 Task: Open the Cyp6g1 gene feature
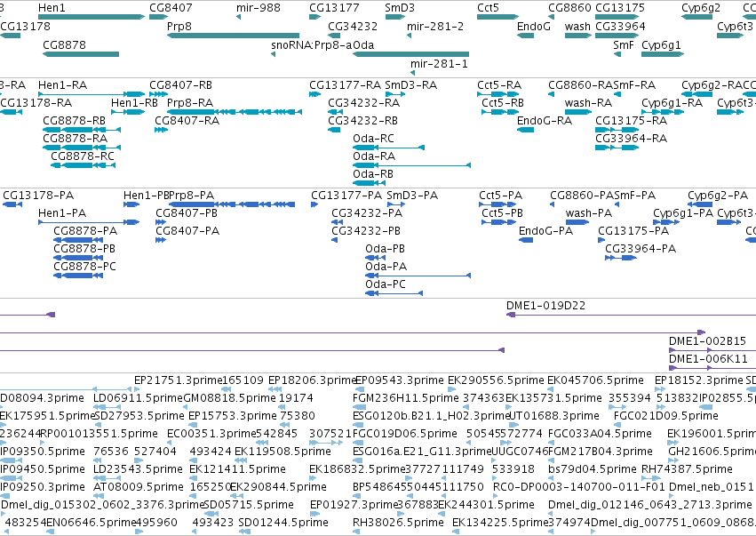pos(663,54)
